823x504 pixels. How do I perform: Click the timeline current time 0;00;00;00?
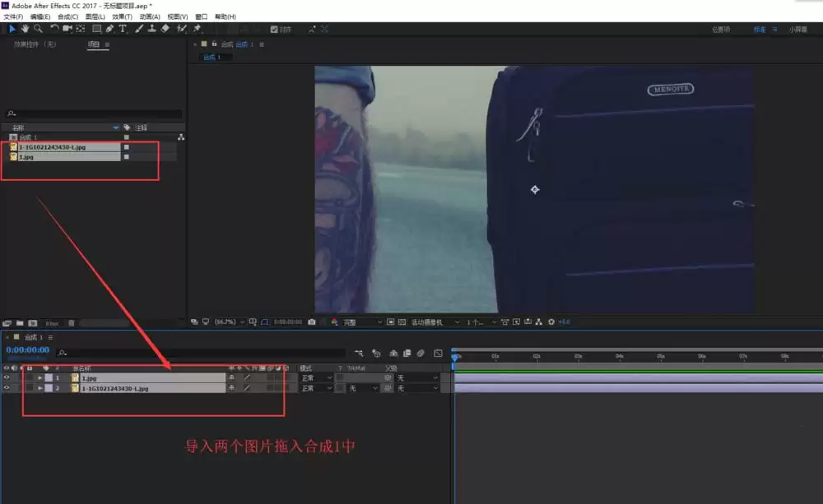click(x=28, y=349)
